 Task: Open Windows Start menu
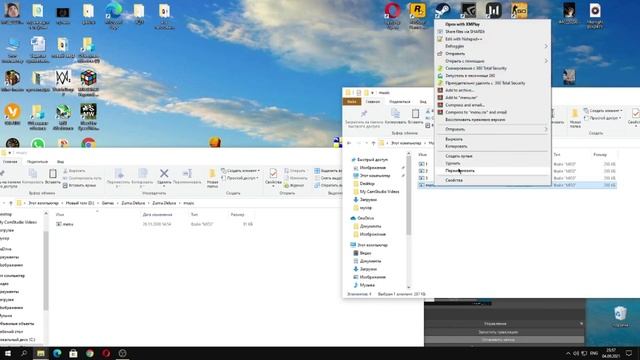coord(8,353)
